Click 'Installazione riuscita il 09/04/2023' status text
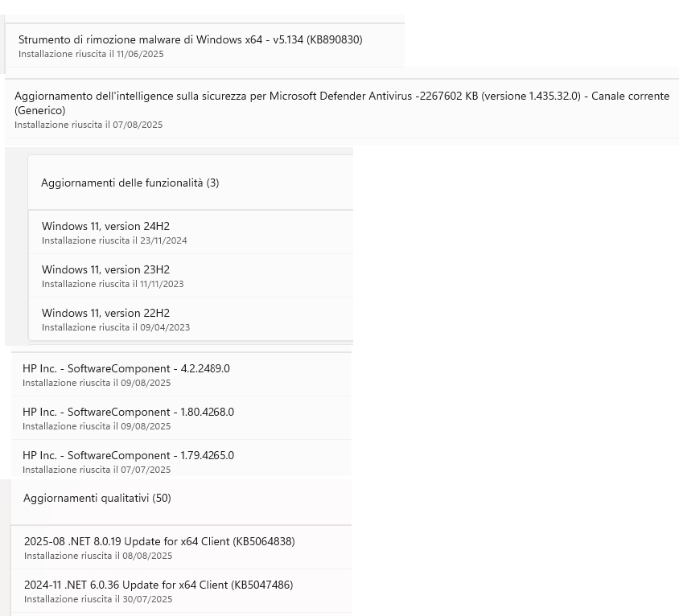679x616 pixels. (x=116, y=327)
